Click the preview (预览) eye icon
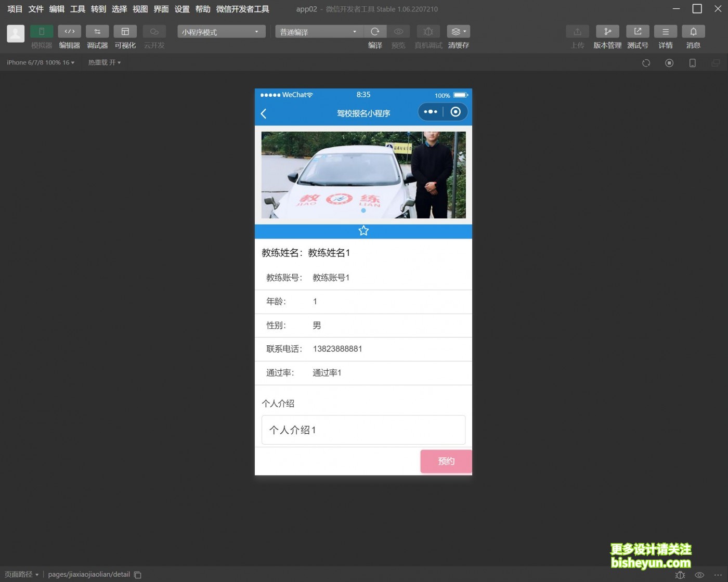The image size is (728, 582). [x=398, y=32]
